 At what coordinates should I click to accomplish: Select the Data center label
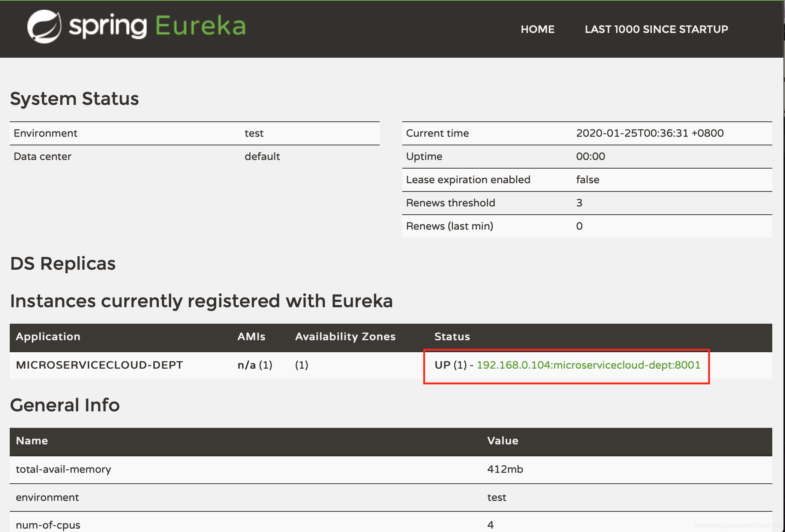(42, 157)
